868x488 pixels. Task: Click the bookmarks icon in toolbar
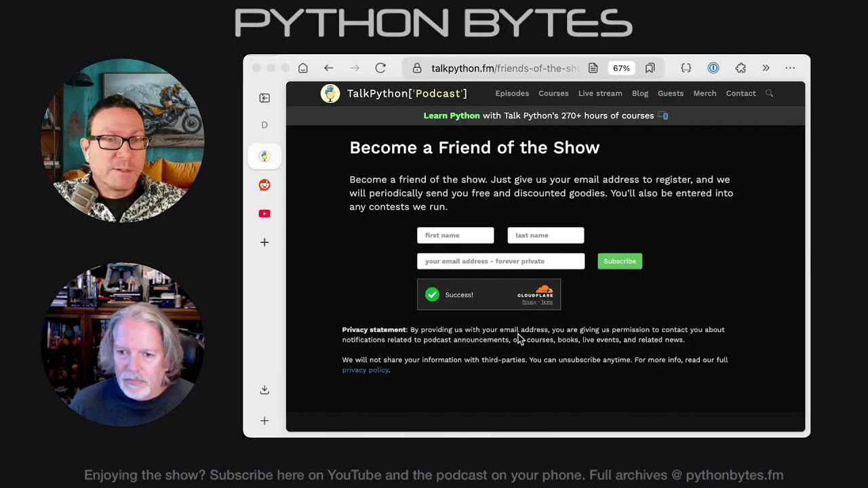click(x=650, y=68)
